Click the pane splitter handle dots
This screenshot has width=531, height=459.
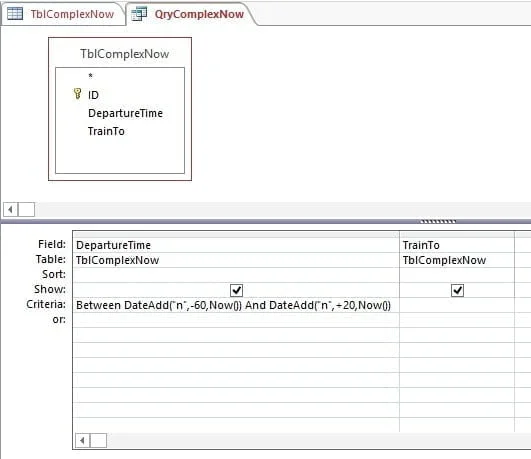pos(438,222)
